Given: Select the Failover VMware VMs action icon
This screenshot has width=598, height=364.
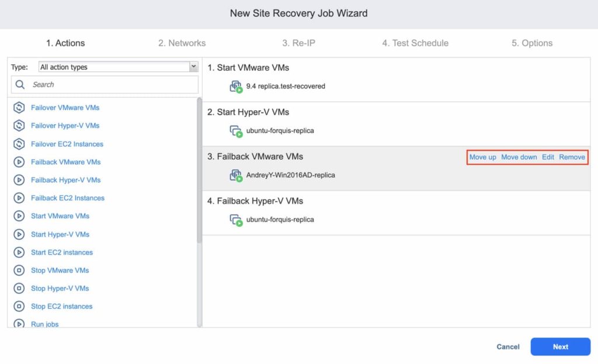Looking at the screenshot, I should pos(19,107).
